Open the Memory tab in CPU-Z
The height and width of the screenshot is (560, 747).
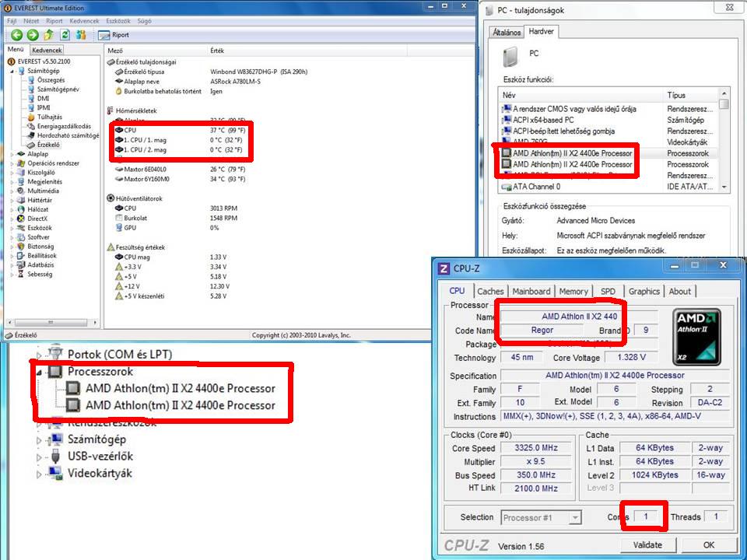[573, 292]
